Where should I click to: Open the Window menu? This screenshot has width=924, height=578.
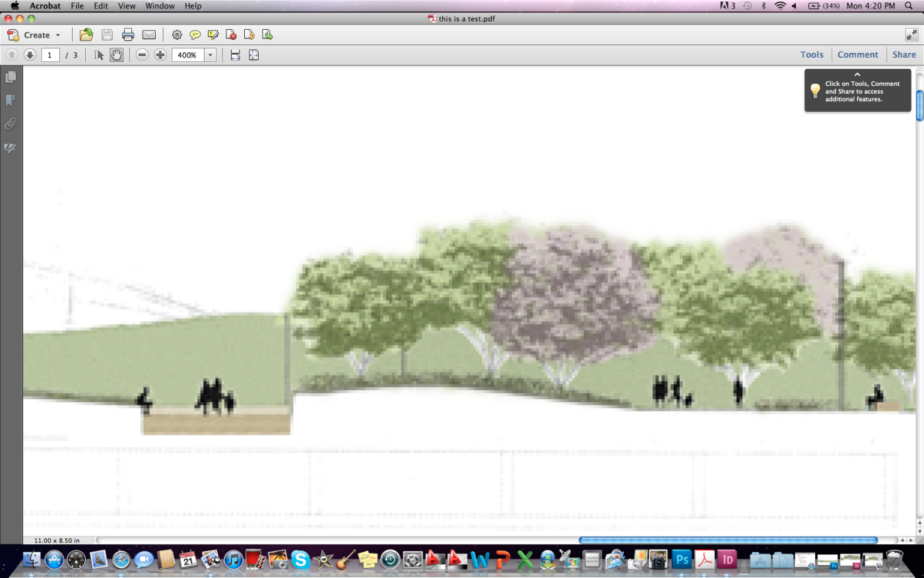[160, 6]
